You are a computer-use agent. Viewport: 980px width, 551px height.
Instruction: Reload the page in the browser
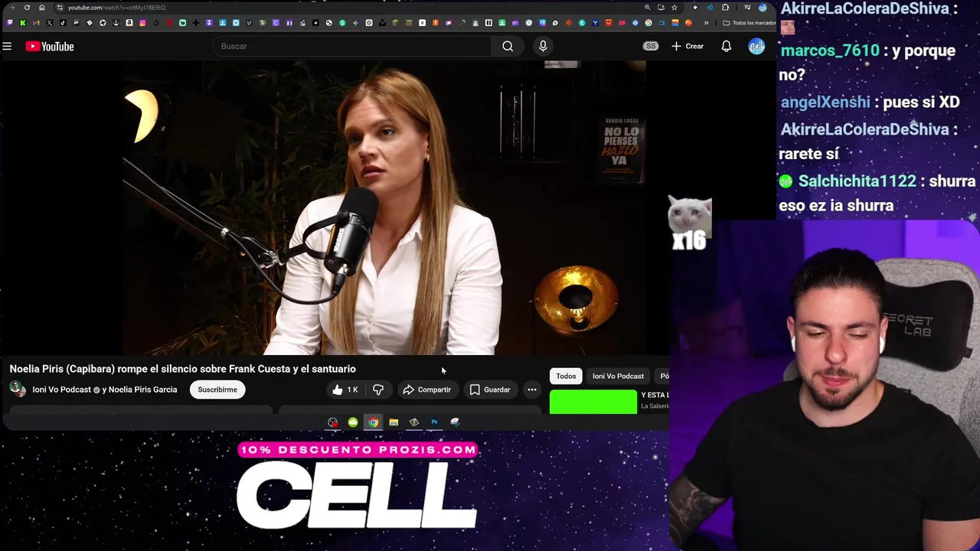pos(27,8)
